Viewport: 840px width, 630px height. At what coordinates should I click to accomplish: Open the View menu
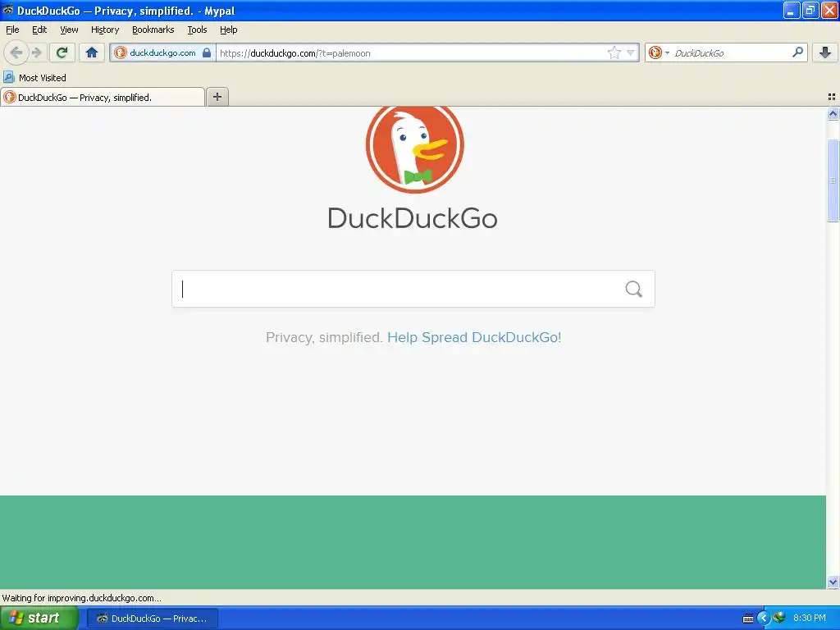[x=69, y=30]
